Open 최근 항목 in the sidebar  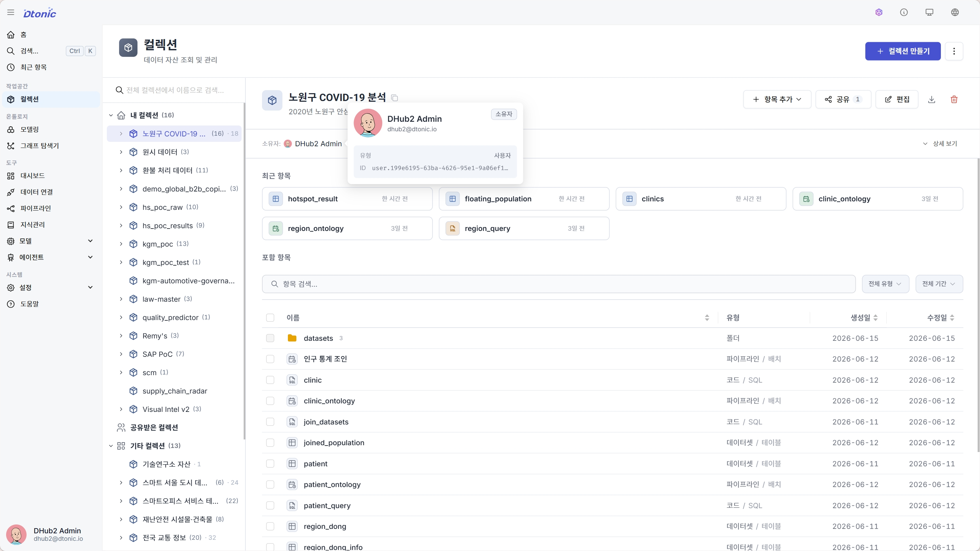(51, 67)
